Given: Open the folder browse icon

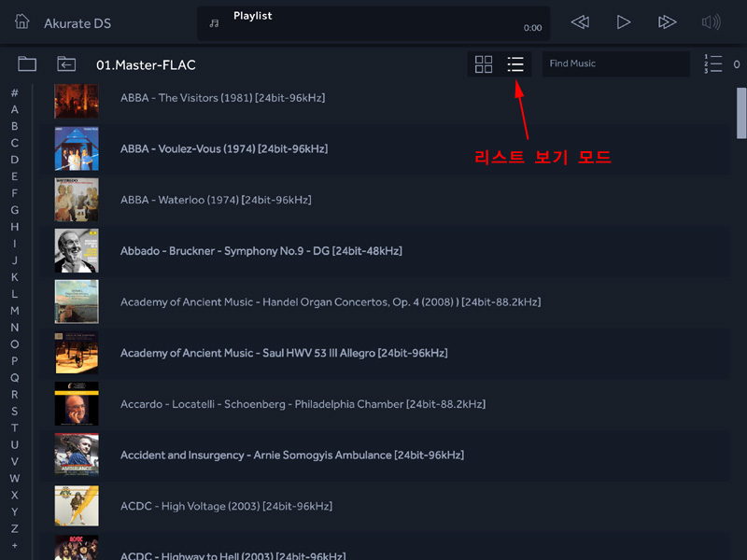Looking at the screenshot, I should click(x=27, y=63).
